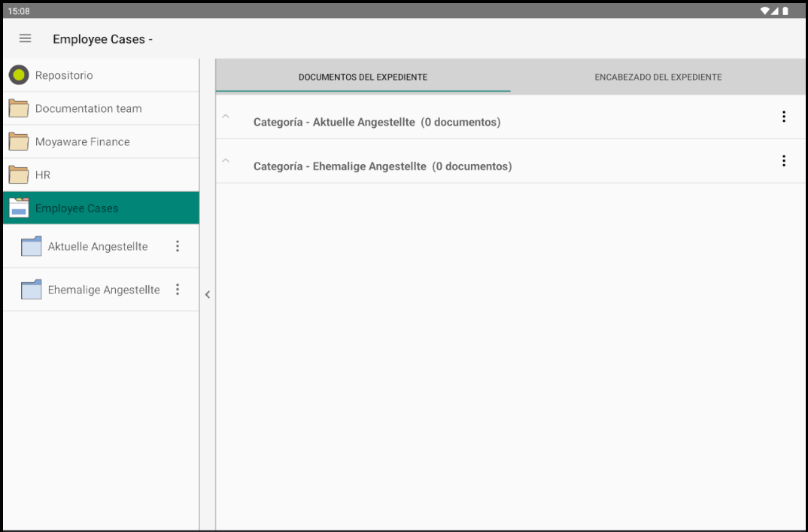Select the Documentos del Expediente tab
This screenshot has height=532, width=808.
363,77
